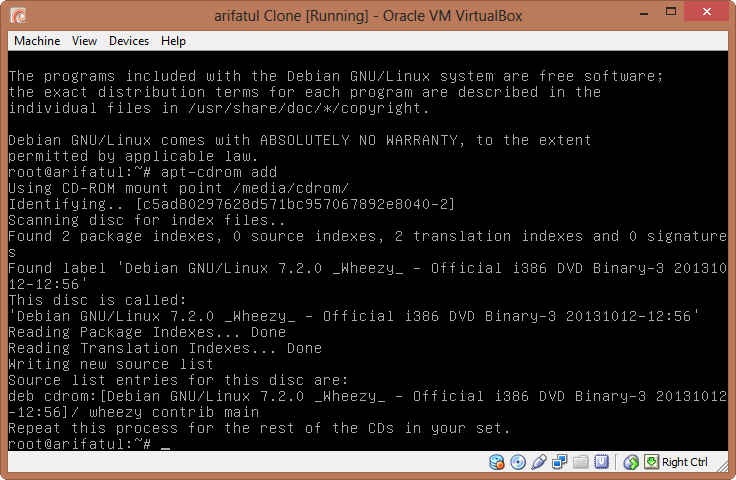The height and width of the screenshot is (480, 736).
Task: Click '/usr/share/doc/*/copyright' path text
Action: pos(304,108)
